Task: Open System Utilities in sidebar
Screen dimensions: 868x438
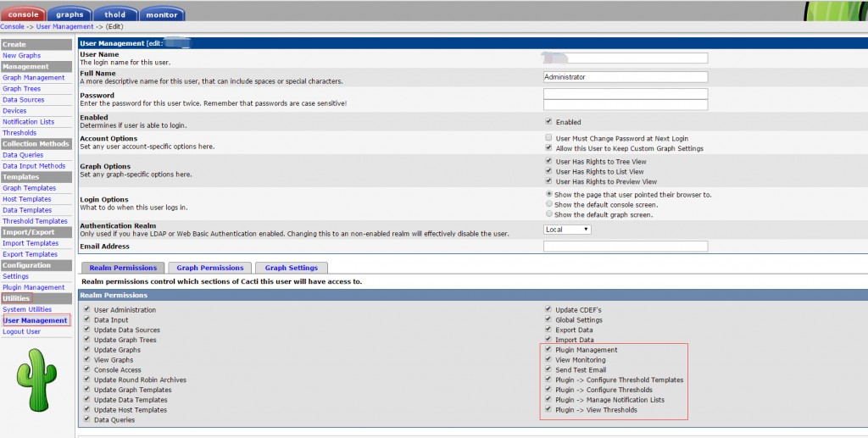Action: tap(27, 310)
